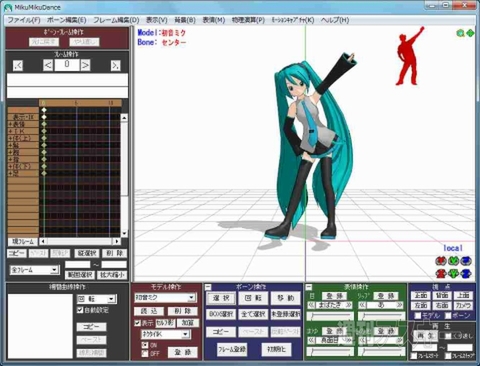Viewport: 480px width, 366px height.
Task: Click the 正面 front view button
Action: point(421,295)
